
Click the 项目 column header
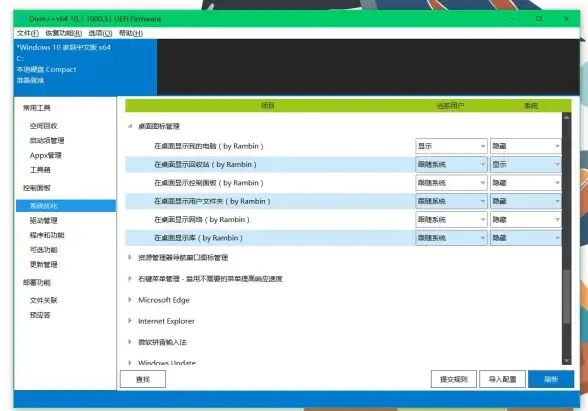tap(268, 105)
